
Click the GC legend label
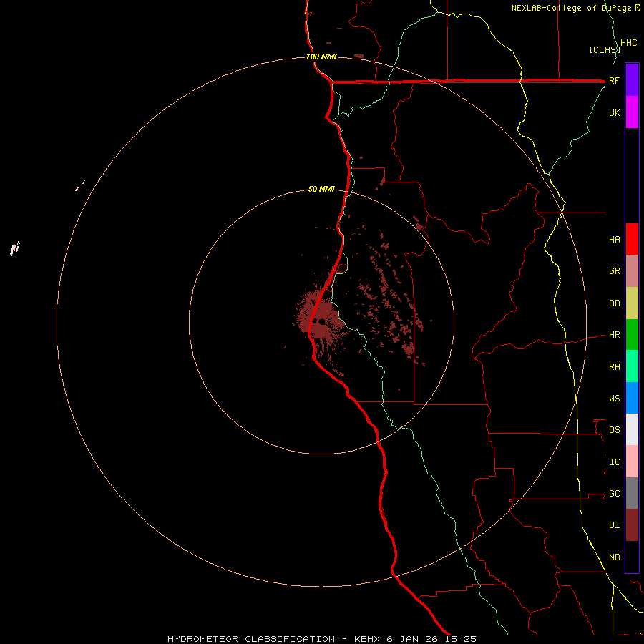(x=614, y=494)
